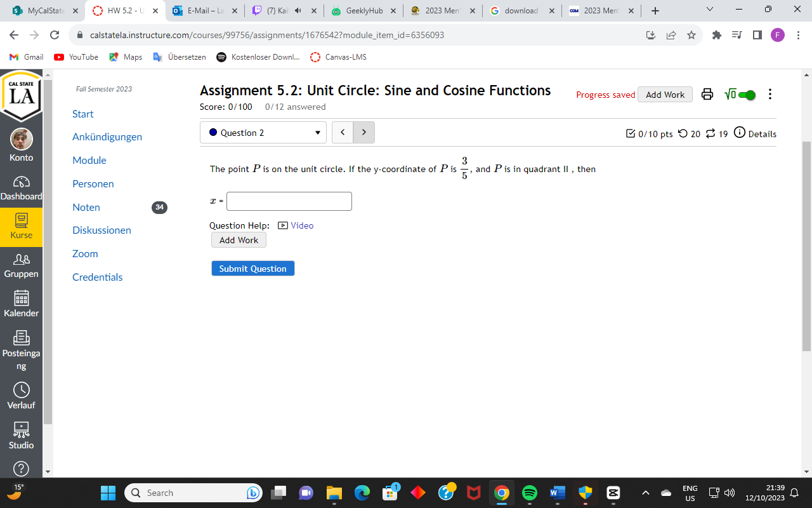Open the Video question help link
This screenshot has height=508, width=812.
click(301, 225)
